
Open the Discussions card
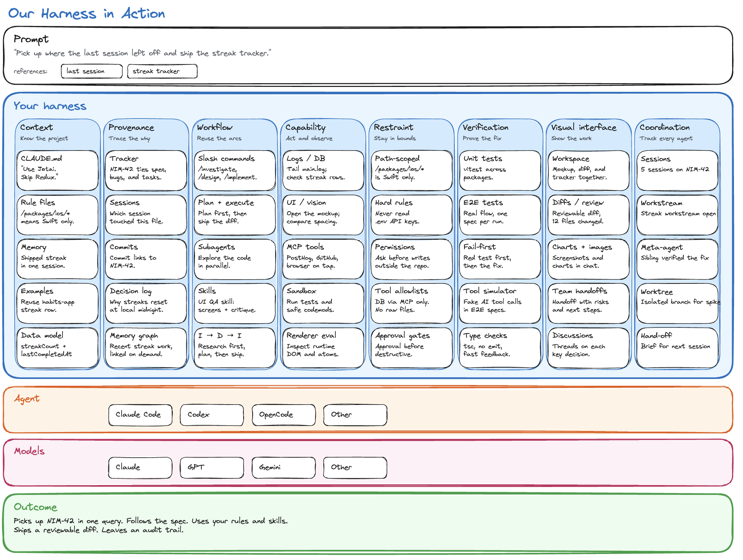[589, 348]
